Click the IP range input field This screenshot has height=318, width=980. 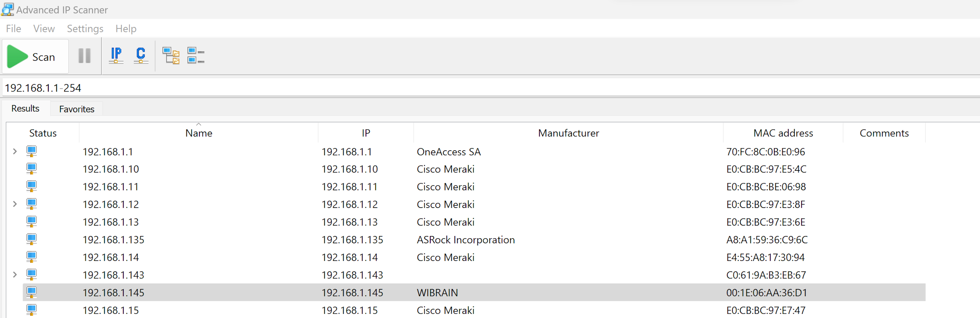pyautogui.click(x=459, y=88)
